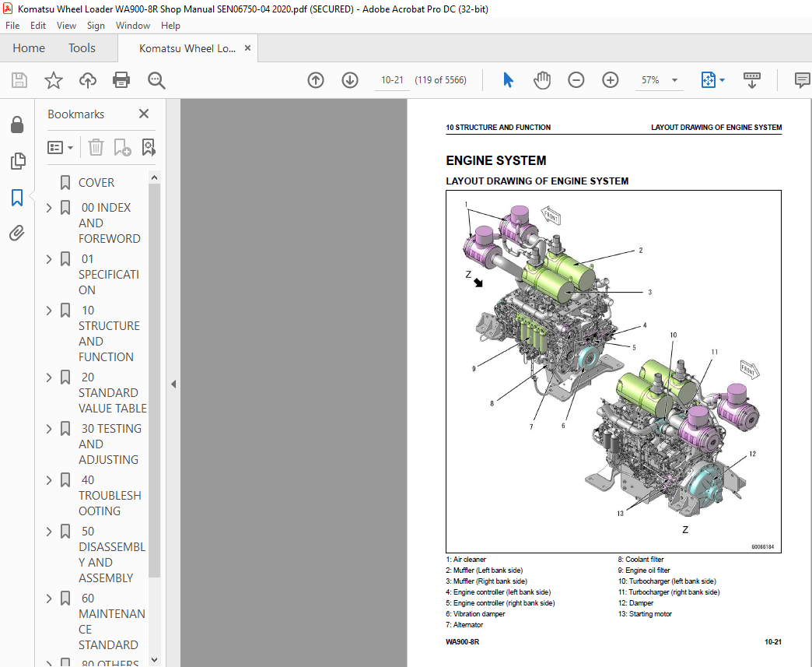This screenshot has width=812, height=667.
Task: Expand the 30 TESTING AND ADJUSTING bookmark
Action: coord(49,429)
